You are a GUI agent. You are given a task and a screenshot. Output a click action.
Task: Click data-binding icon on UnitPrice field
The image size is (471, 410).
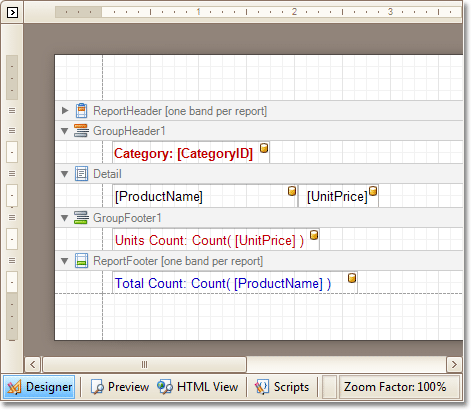pyautogui.click(x=373, y=191)
